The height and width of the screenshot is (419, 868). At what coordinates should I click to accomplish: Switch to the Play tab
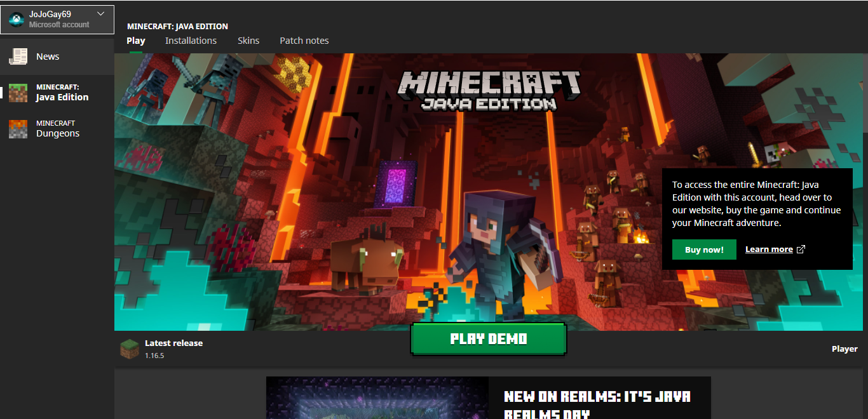coord(136,41)
